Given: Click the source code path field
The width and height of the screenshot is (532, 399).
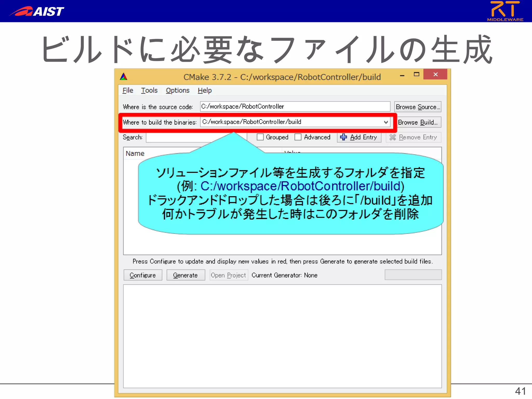Looking at the screenshot, I should click(295, 107).
